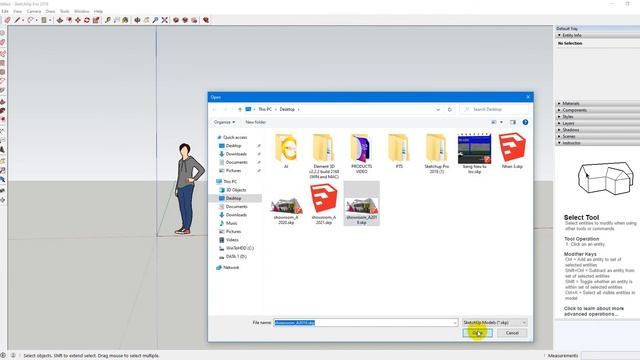Go up one folder in Open dialog
Screen dimensions: 640x360
coord(240,109)
